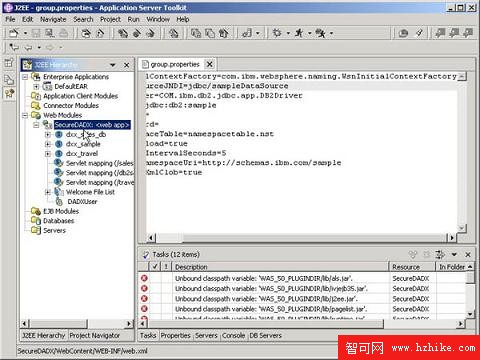
Task: Open the Run dropdown arrow
Action: pyautogui.click(x=310, y=33)
